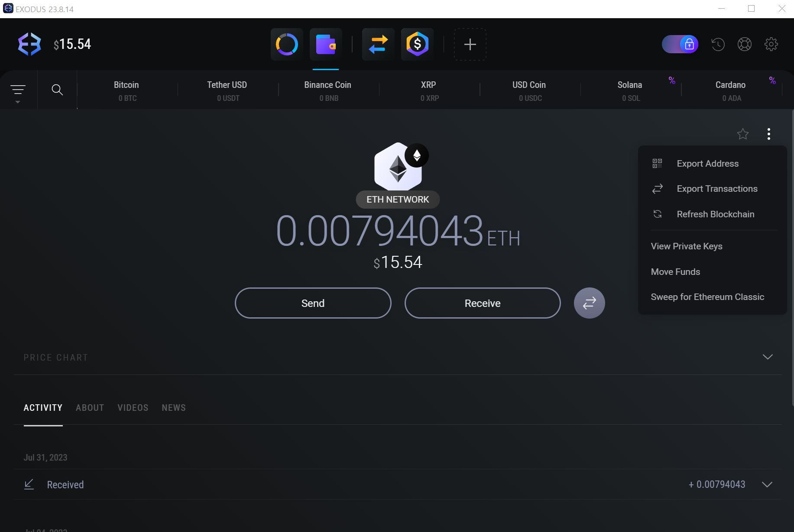Open the Exchange arrows icon
This screenshot has width=794, height=532.
(378, 44)
